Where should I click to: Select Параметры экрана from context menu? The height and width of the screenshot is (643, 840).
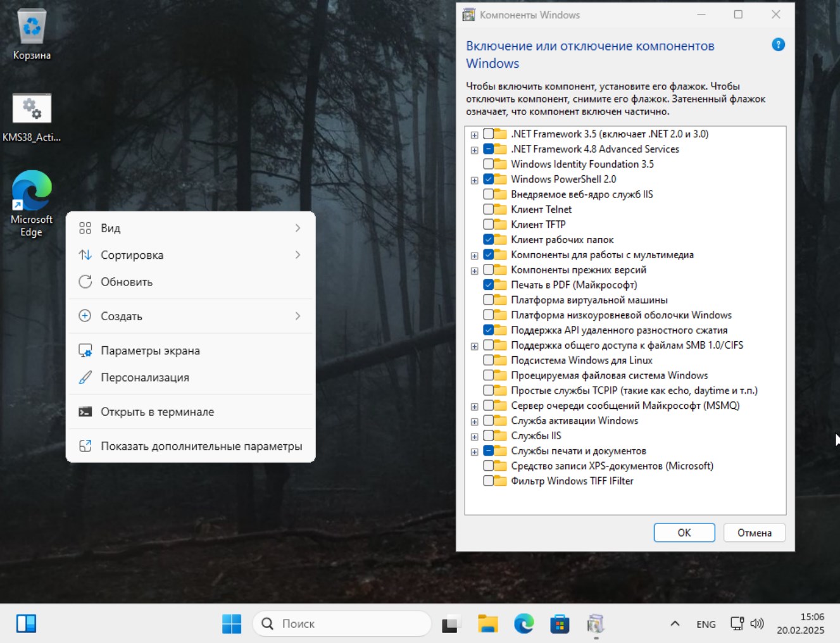click(191, 351)
